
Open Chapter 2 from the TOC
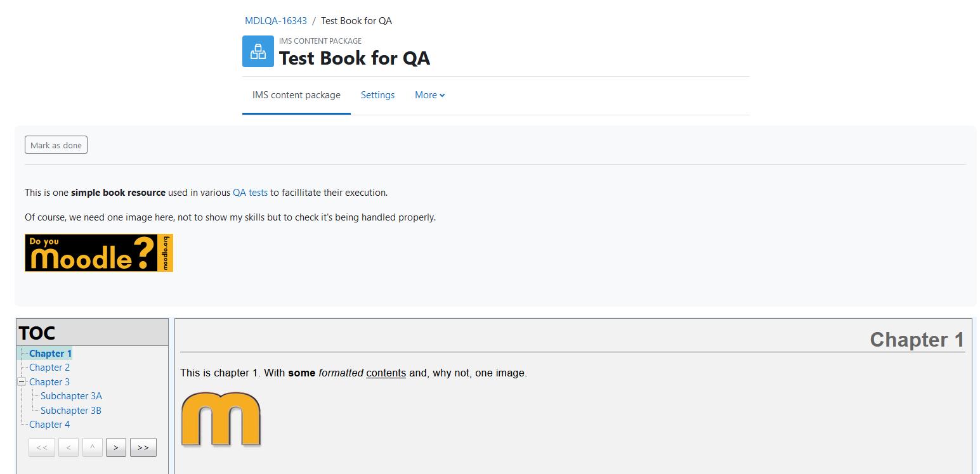49,368
